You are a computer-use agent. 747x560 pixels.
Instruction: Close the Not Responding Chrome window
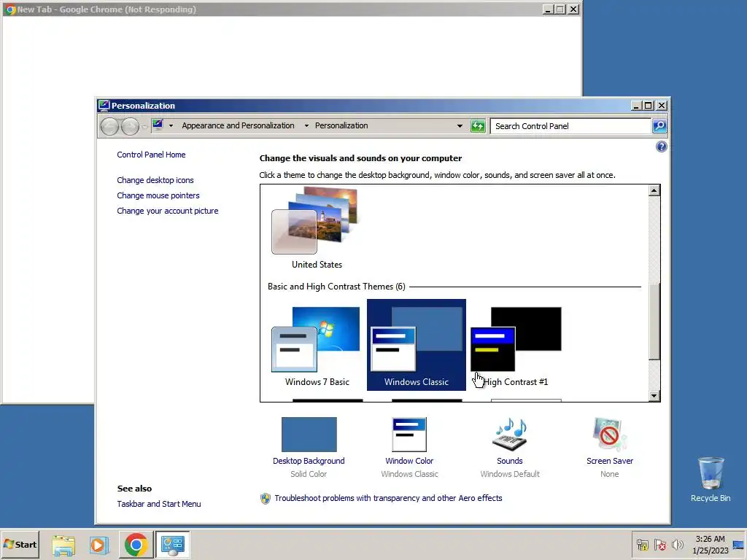click(x=573, y=9)
